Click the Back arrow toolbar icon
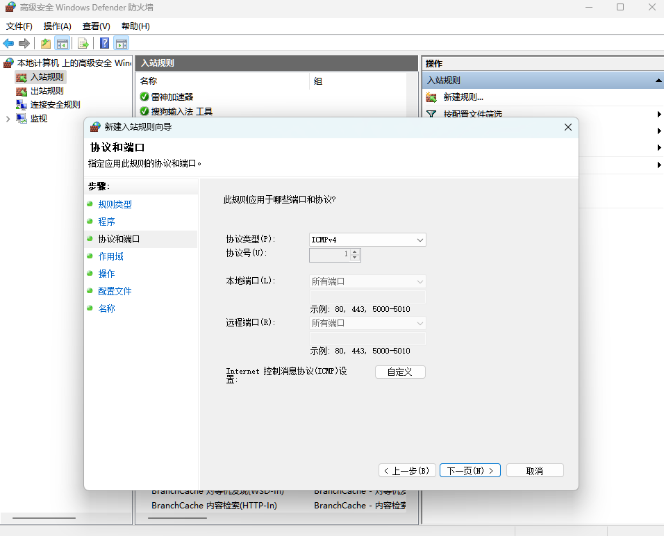 [x=8, y=43]
